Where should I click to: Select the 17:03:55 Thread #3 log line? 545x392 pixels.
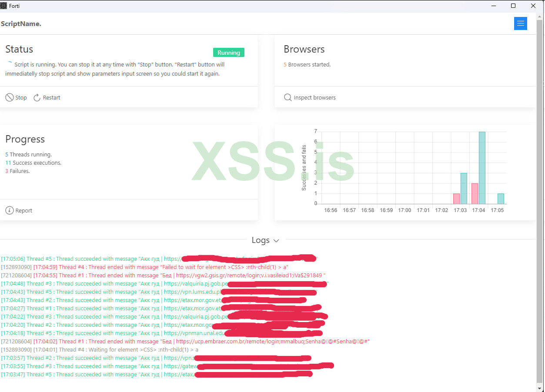(167, 366)
